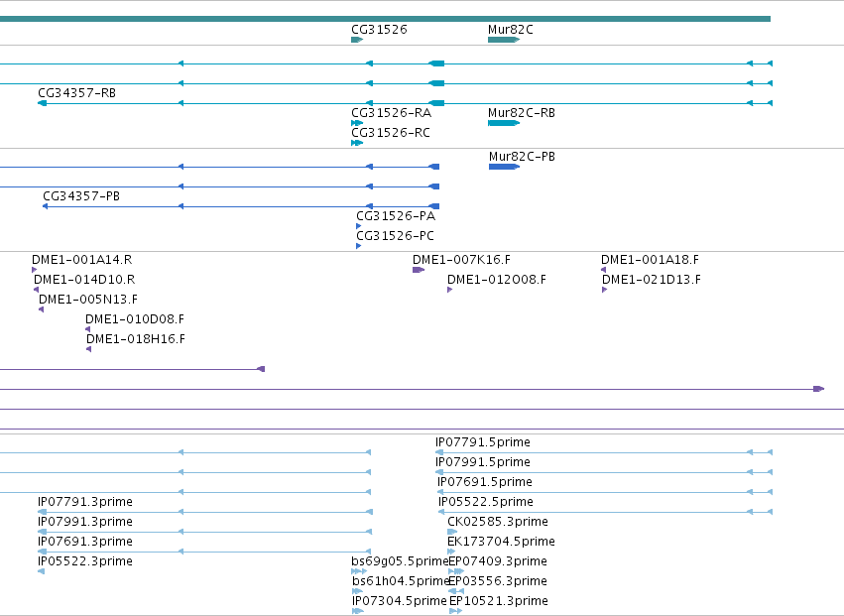Click the EP10521.3prime EST label
This screenshot has height=616, width=844.
click(499, 601)
